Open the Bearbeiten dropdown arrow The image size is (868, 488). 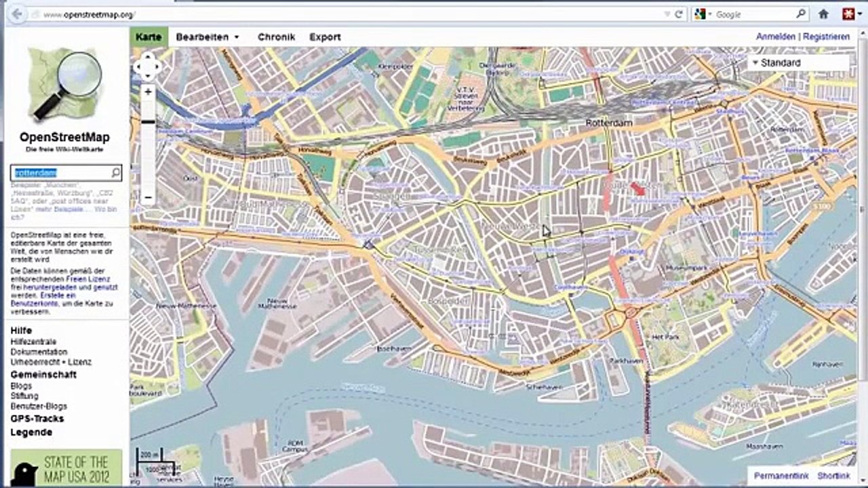click(237, 37)
